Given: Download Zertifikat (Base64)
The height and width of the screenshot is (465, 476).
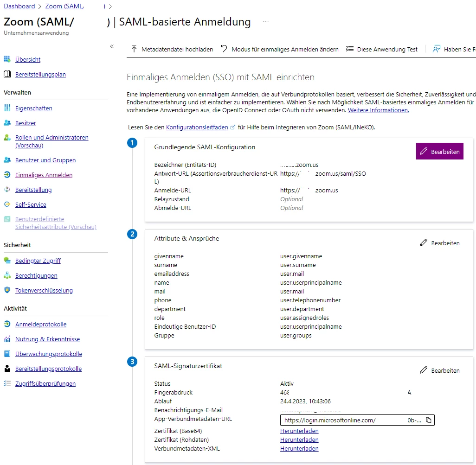Looking at the screenshot, I should pyautogui.click(x=299, y=431).
